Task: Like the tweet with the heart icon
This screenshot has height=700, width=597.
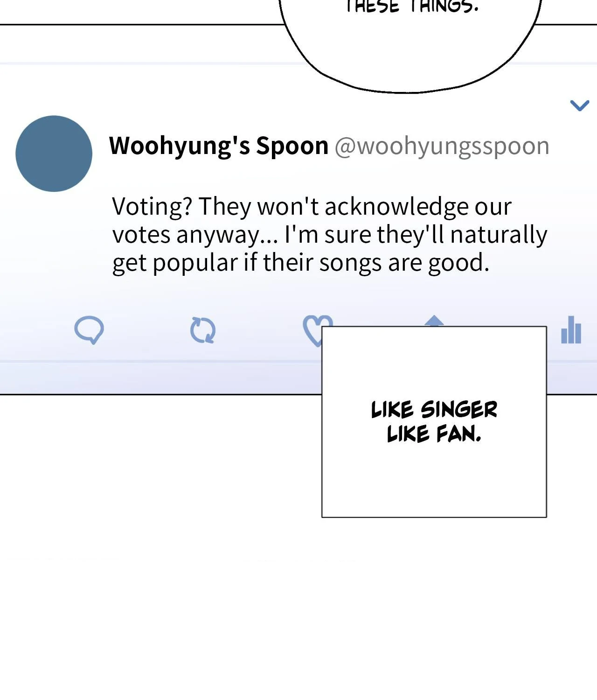Action: pyautogui.click(x=312, y=330)
